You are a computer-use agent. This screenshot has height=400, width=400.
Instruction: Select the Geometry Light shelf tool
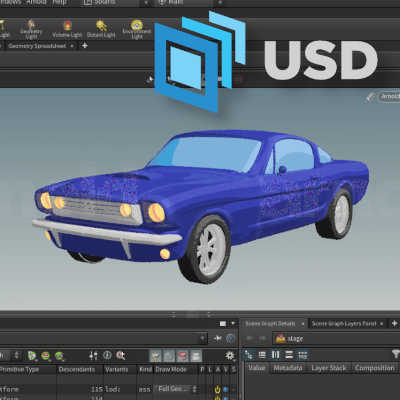pyautogui.click(x=31, y=29)
